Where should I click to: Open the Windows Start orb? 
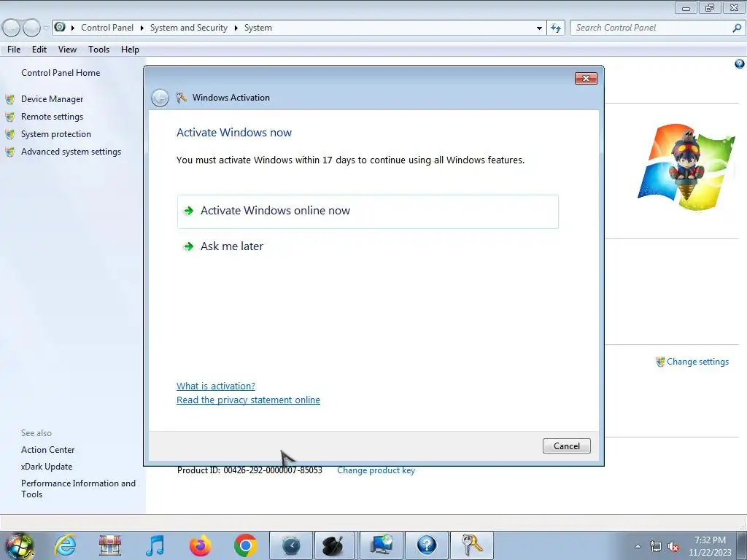click(20, 545)
